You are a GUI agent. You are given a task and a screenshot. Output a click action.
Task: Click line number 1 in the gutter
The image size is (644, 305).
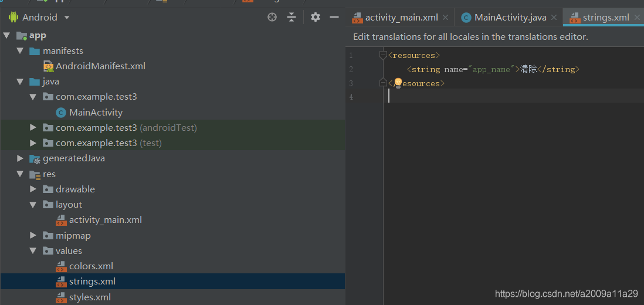351,55
